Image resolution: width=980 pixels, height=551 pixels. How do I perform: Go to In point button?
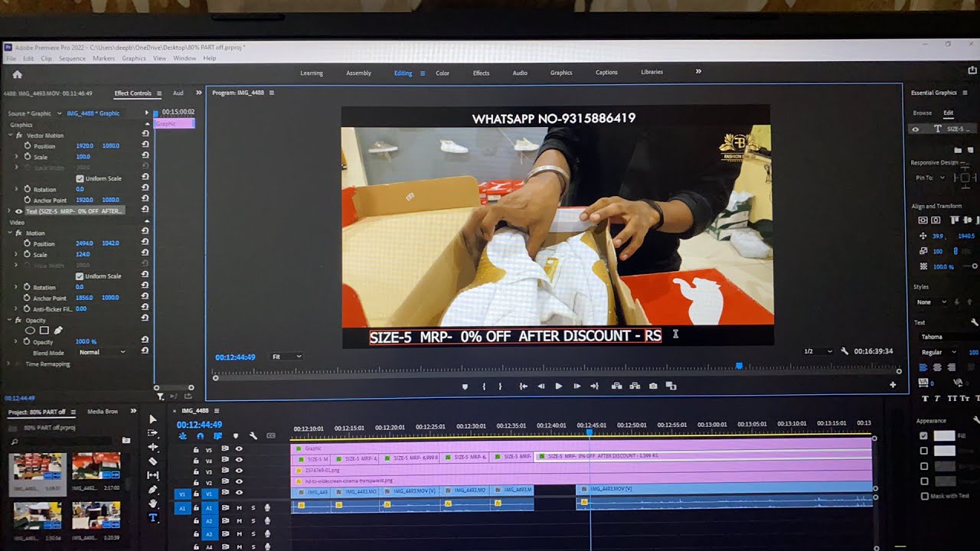[x=524, y=386]
